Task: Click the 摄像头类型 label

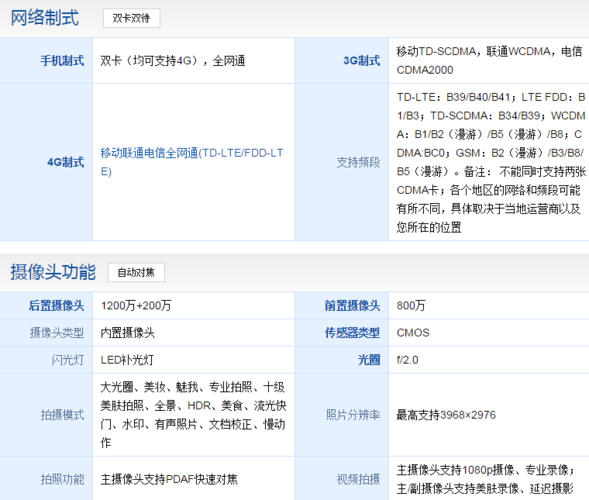Action: pyautogui.click(x=57, y=332)
